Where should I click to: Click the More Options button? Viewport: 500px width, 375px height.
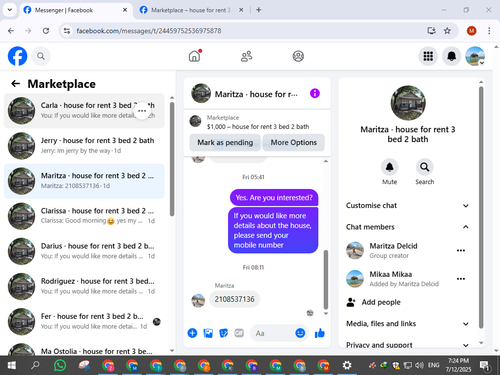tap(294, 142)
